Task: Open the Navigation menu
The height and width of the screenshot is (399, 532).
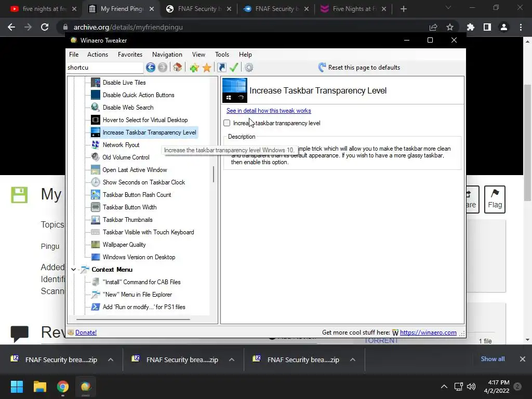Action: (167, 55)
